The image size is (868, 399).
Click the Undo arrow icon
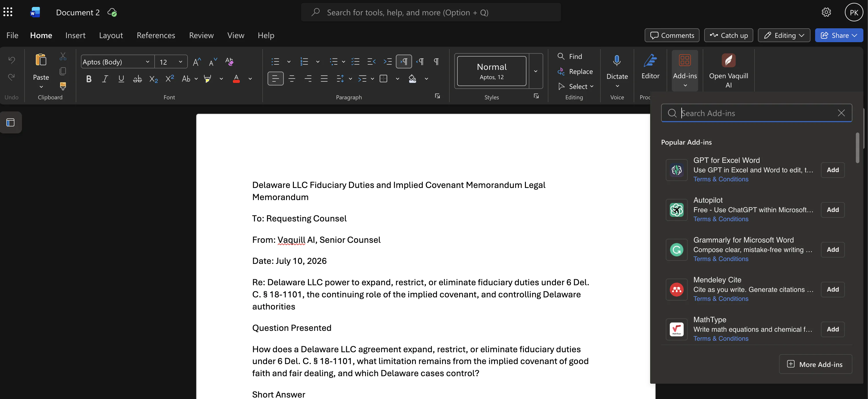click(12, 60)
